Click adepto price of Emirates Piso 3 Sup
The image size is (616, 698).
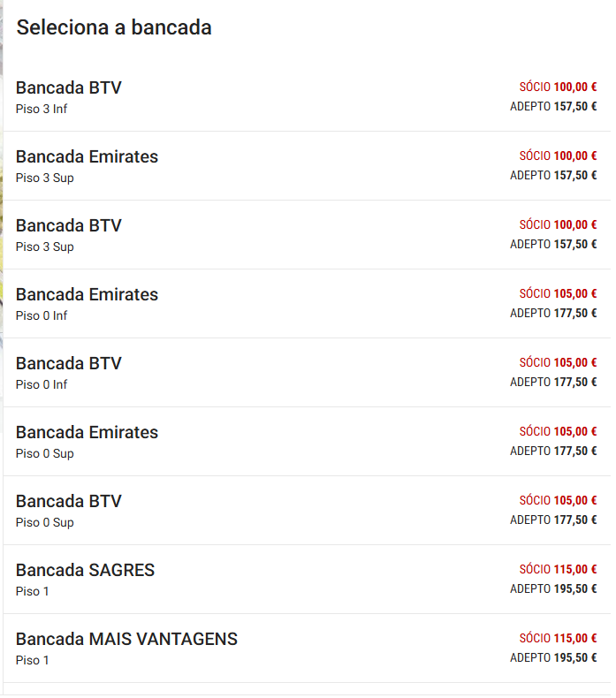553,176
